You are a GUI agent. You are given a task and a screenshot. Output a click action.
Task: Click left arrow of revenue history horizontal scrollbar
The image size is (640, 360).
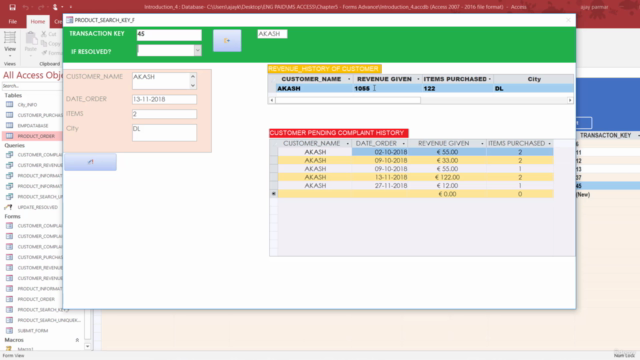point(272,100)
